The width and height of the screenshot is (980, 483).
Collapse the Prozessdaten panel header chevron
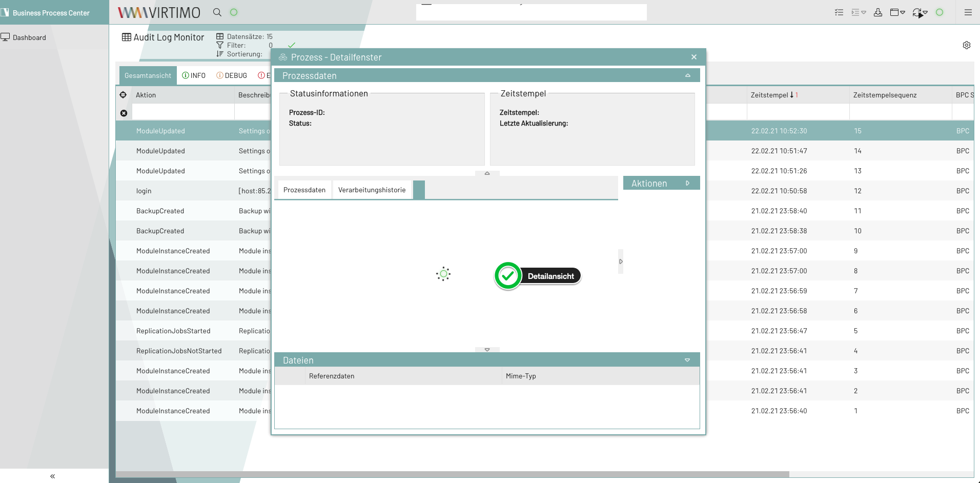pyautogui.click(x=687, y=75)
